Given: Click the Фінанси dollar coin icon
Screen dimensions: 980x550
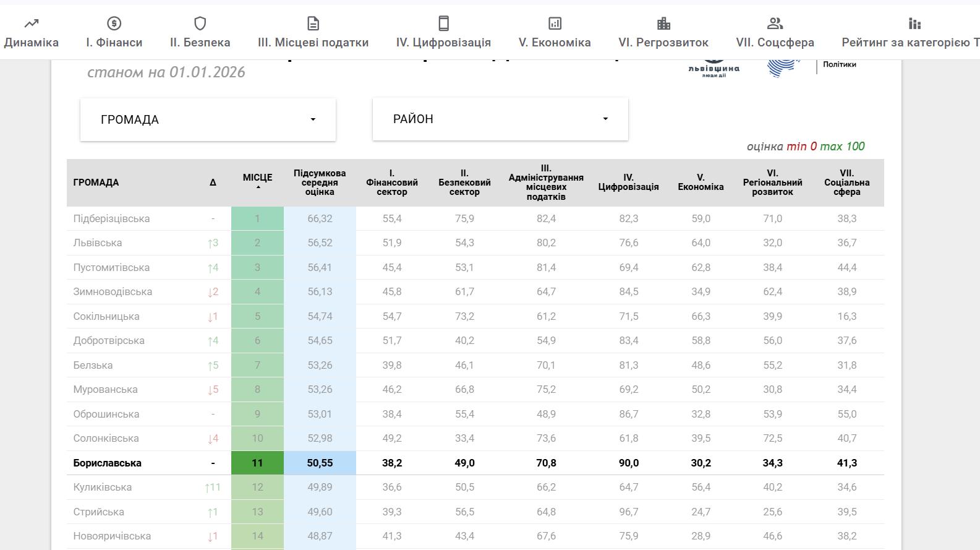Looking at the screenshot, I should click(114, 24).
